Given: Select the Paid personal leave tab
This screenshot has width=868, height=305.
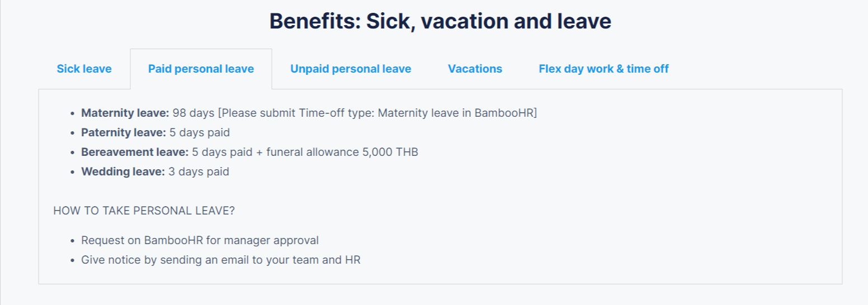Looking at the screenshot, I should pyautogui.click(x=201, y=69).
